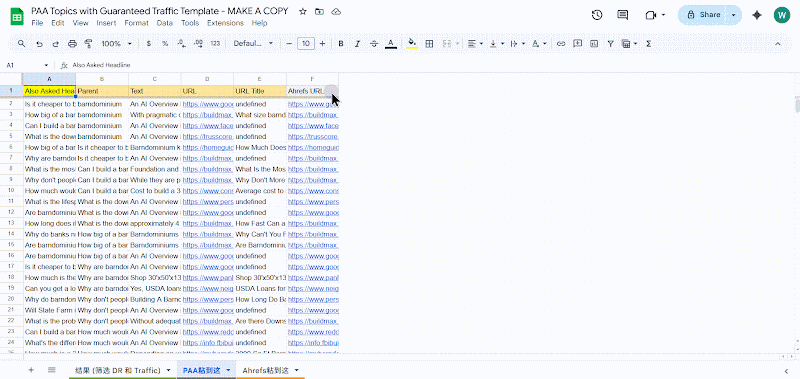Click the create filter funnel icon
The image size is (800, 379).
tap(610, 44)
